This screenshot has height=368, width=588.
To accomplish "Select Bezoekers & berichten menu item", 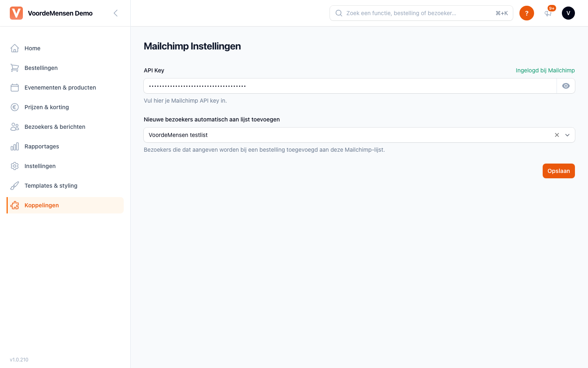I will (x=65, y=127).
